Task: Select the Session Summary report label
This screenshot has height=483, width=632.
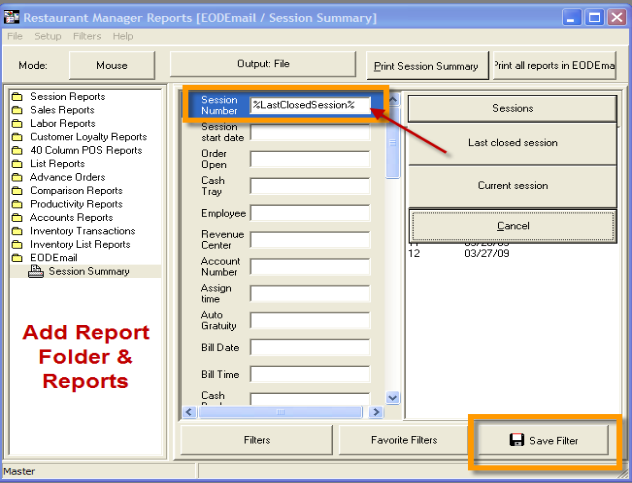Action: point(89,271)
